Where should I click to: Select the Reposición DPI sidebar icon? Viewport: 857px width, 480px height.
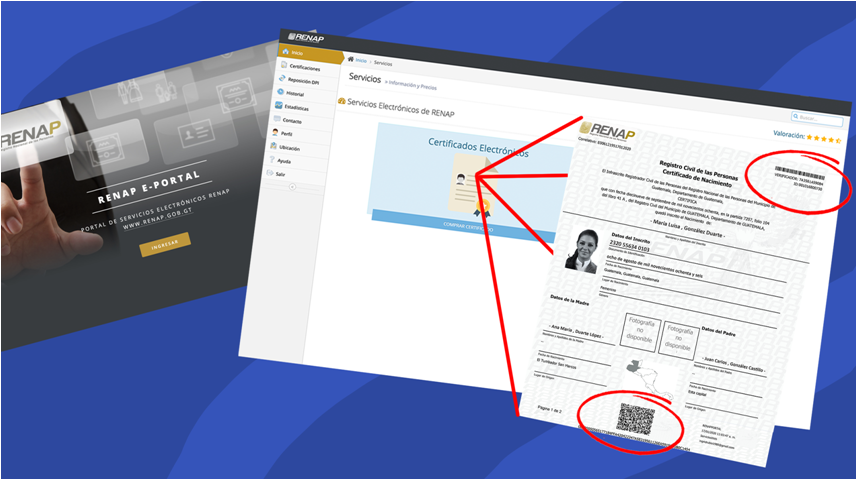(284, 79)
